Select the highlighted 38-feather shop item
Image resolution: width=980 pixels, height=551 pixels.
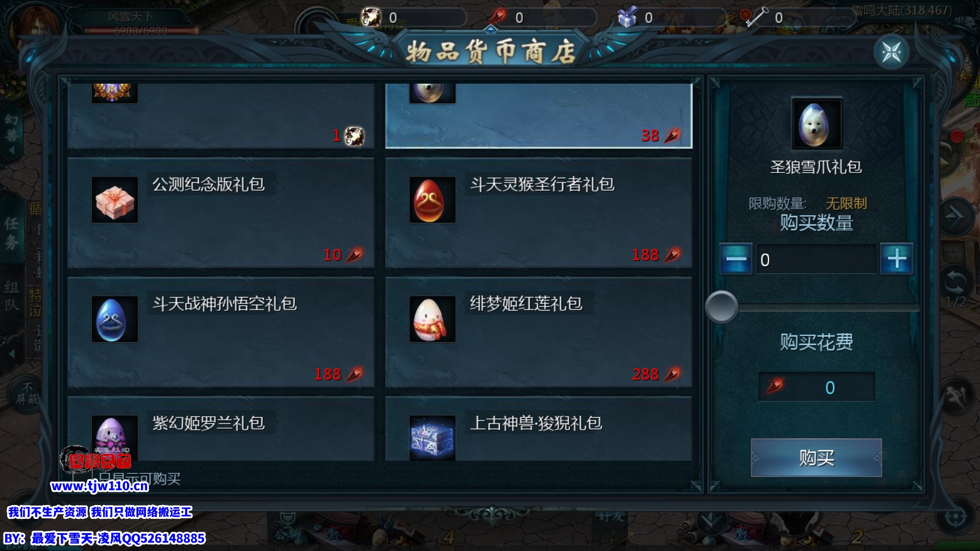[538, 116]
